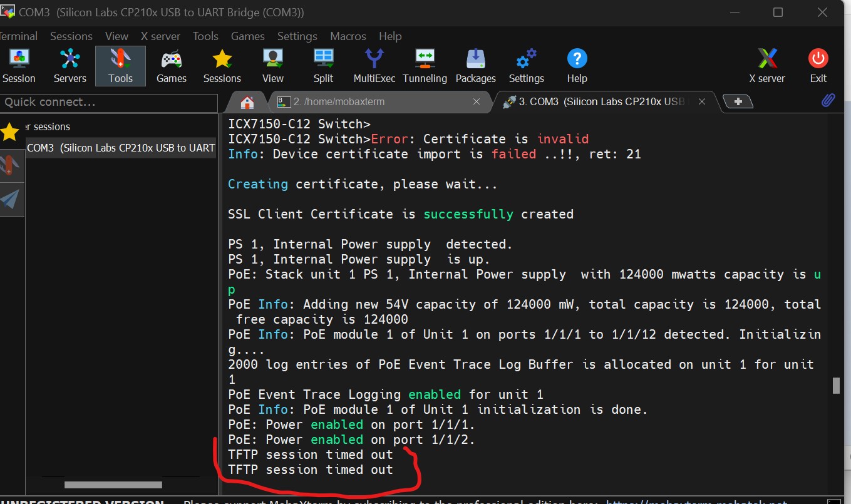
Task: Activate the MultiExec toolbar icon
Action: pyautogui.click(x=374, y=66)
